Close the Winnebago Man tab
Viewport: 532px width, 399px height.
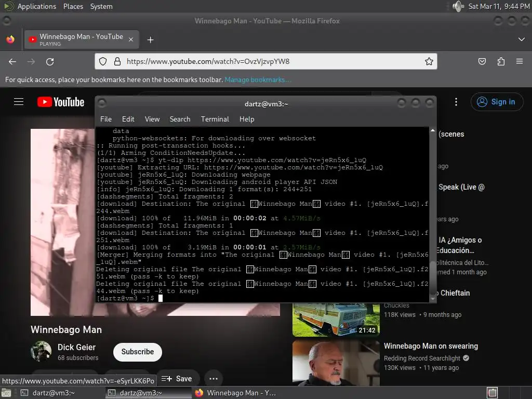(131, 39)
